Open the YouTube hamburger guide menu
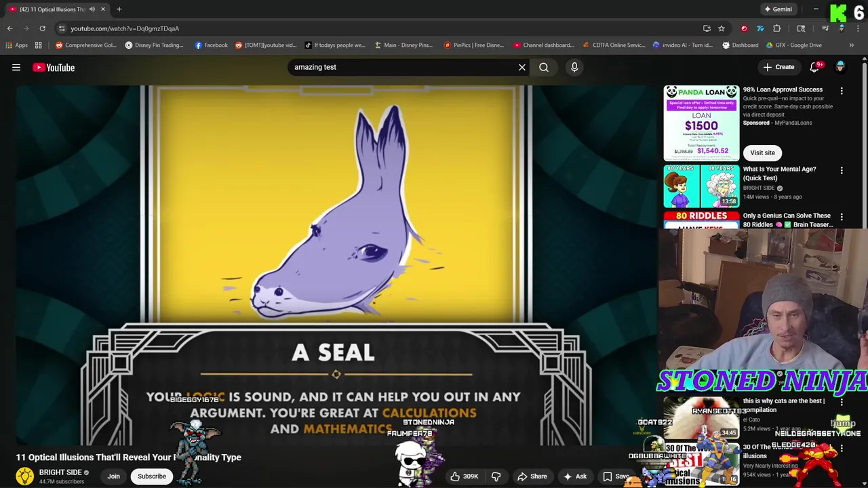 click(x=16, y=67)
